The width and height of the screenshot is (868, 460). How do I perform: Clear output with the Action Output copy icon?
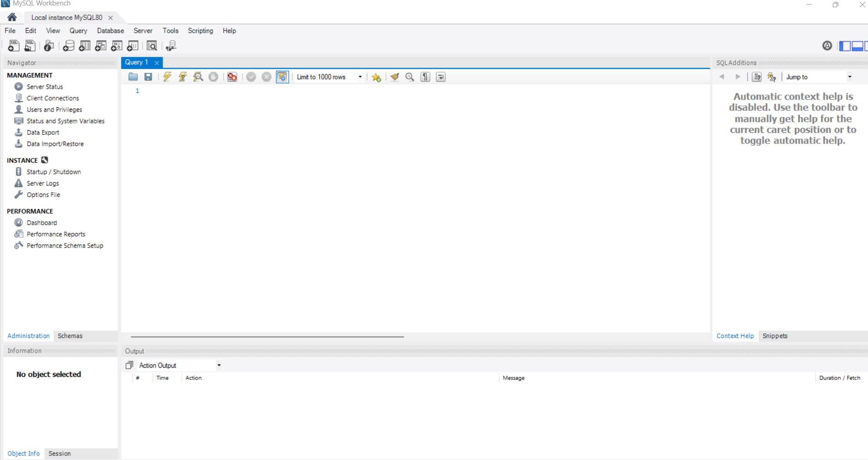click(x=129, y=365)
